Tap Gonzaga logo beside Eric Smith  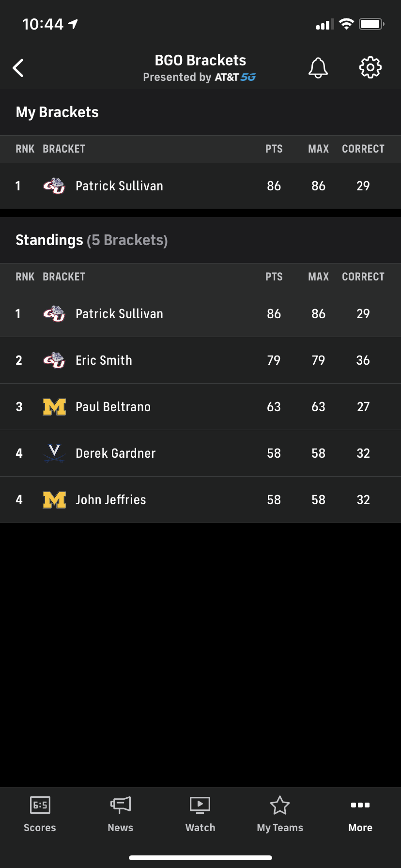(54, 360)
